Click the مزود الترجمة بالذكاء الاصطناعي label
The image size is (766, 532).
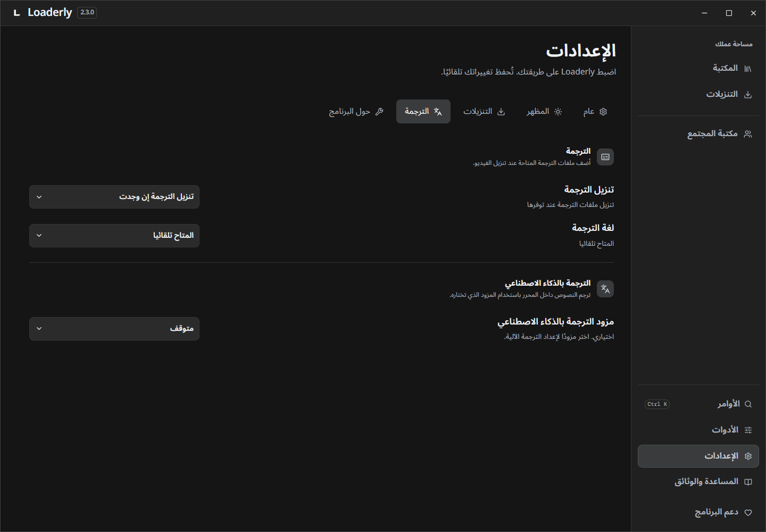pyautogui.click(x=556, y=322)
